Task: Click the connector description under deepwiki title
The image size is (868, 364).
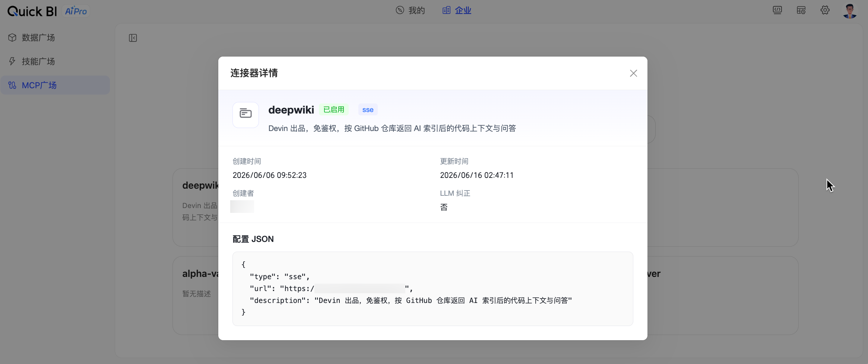Action: pos(392,128)
